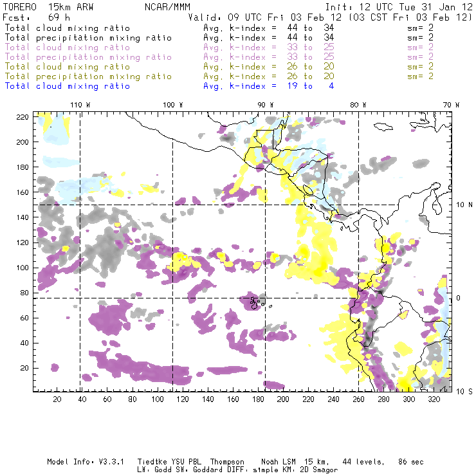Click '160' on the vertical axis

pos(23,192)
